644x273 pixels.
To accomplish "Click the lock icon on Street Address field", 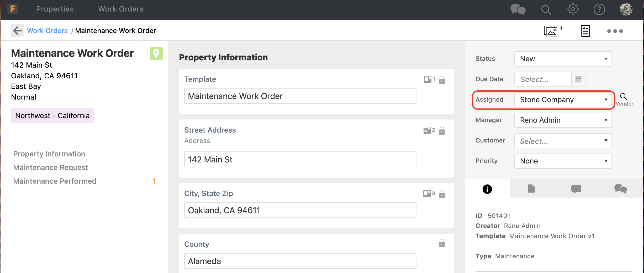I will coord(442,130).
